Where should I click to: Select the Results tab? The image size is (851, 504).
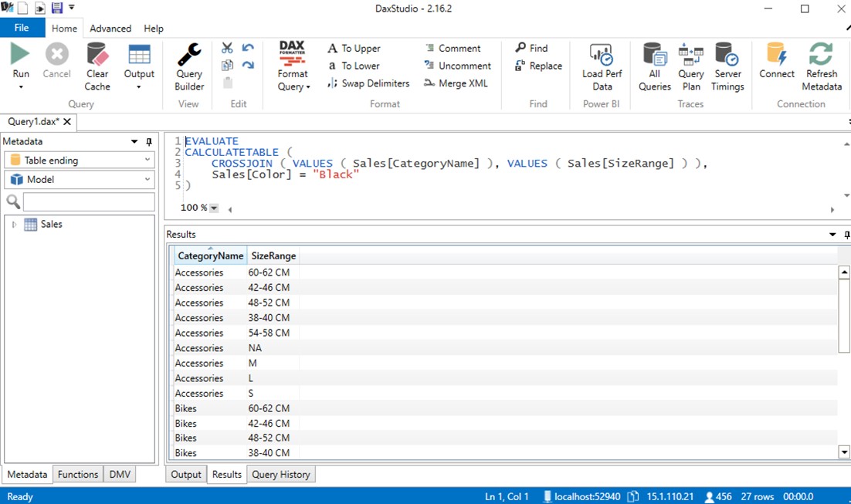click(x=227, y=474)
